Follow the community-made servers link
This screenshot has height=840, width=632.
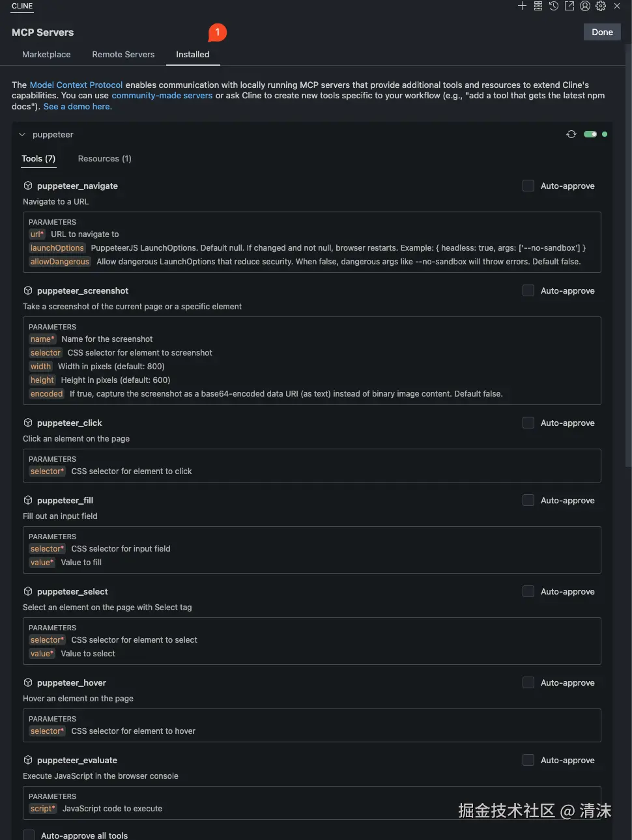click(162, 95)
